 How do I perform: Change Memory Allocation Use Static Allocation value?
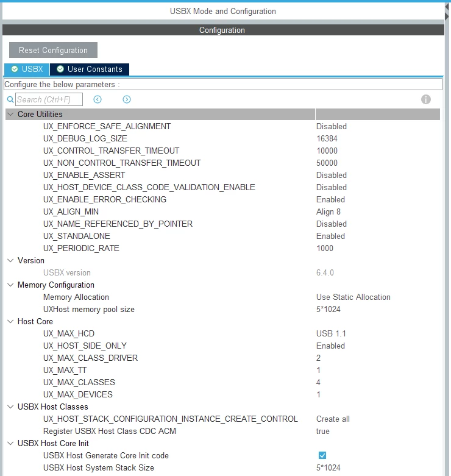[x=353, y=297]
